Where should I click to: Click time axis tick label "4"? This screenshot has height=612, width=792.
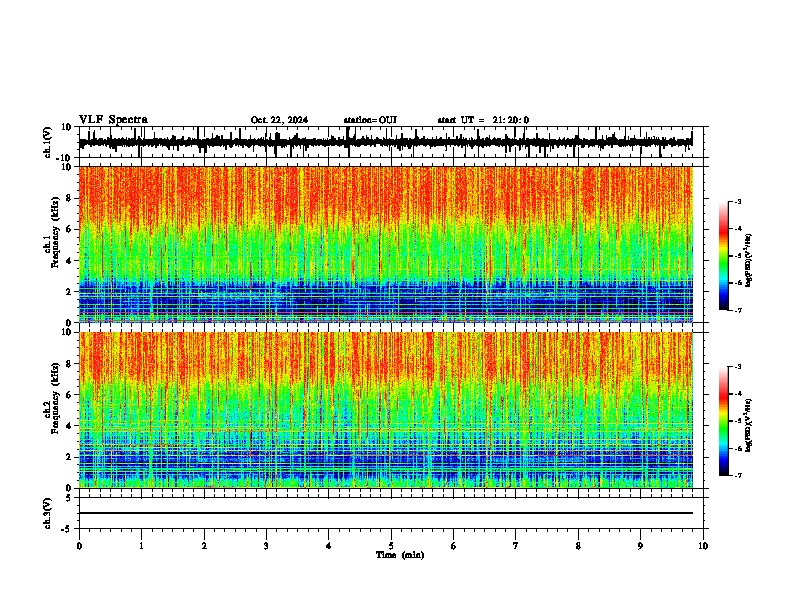pos(328,546)
